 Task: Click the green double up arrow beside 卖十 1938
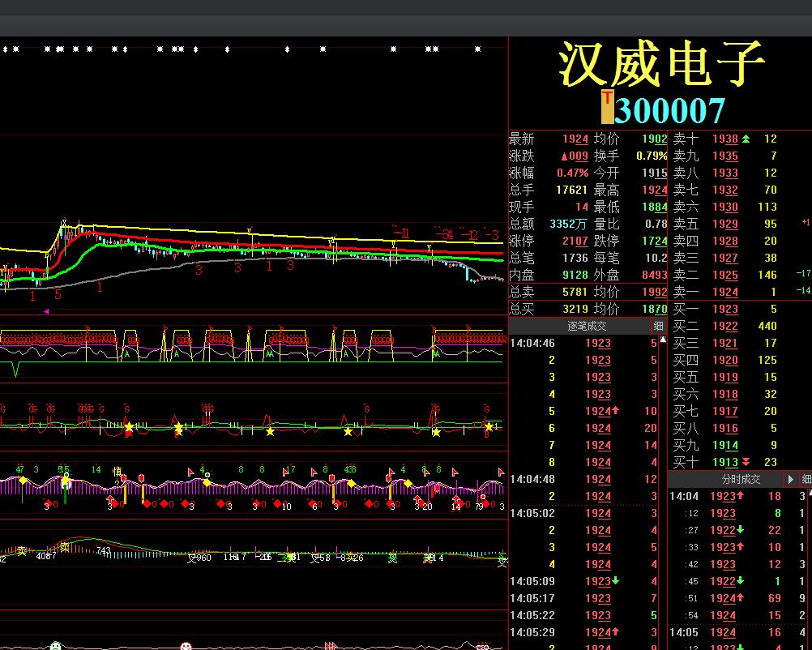(x=746, y=139)
